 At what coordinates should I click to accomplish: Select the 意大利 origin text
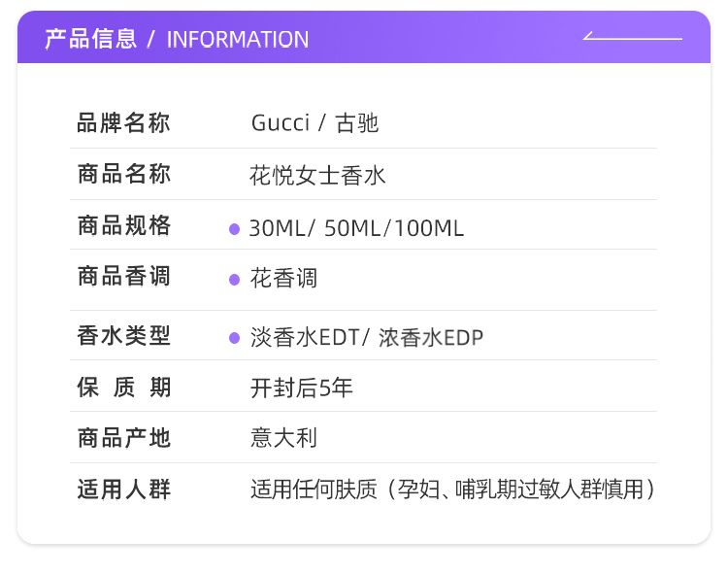[283, 439]
